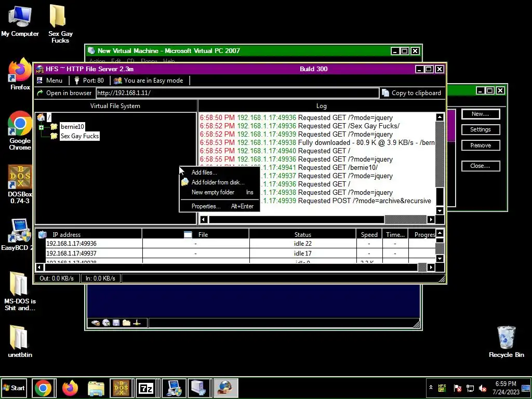The image size is (532, 399).
Task: Click the log's horizontal scroll right arrow
Action: 431,220
